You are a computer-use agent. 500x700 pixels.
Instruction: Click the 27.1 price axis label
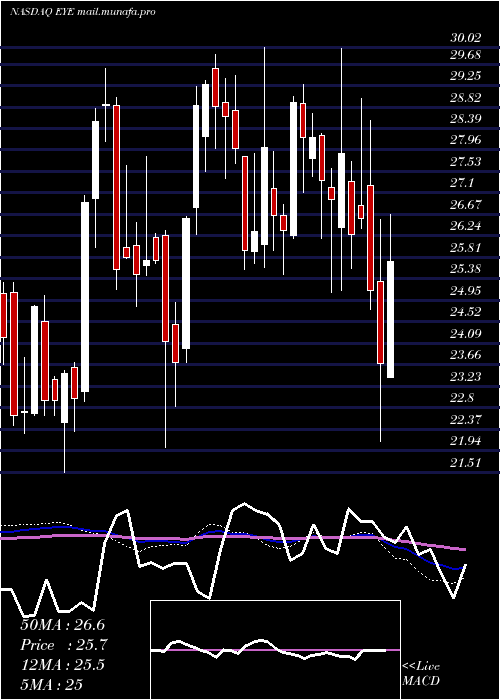click(x=462, y=183)
